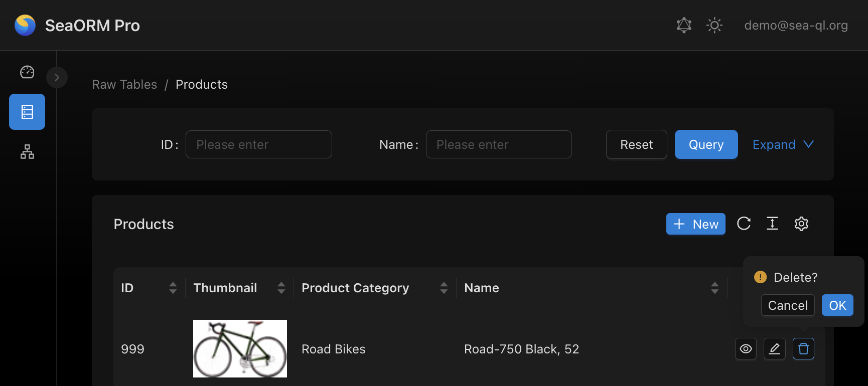
Task: Click the Name filter input field
Action: [498, 144]
